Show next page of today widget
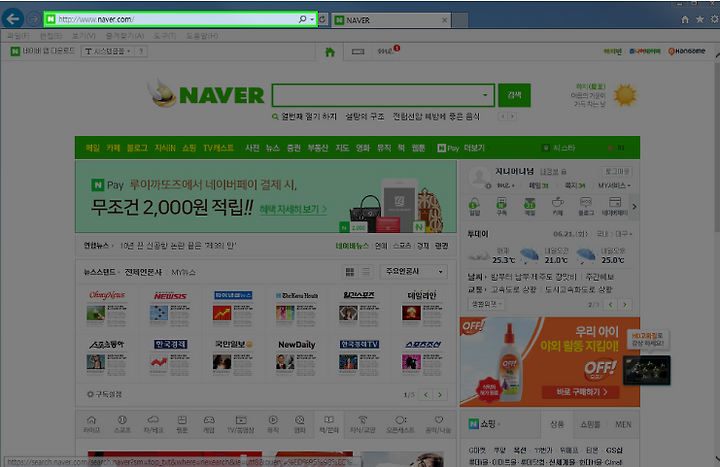 [624, 304]
